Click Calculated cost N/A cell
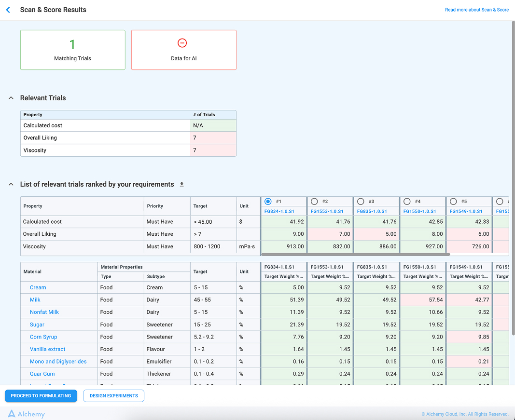515x420 pixels. 213,125
